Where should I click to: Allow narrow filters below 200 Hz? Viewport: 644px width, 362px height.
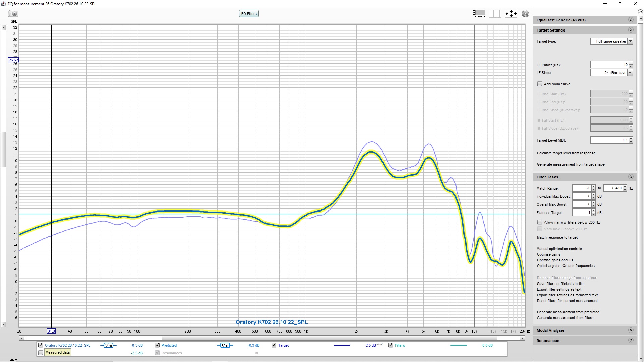click(x=540, y=222)
